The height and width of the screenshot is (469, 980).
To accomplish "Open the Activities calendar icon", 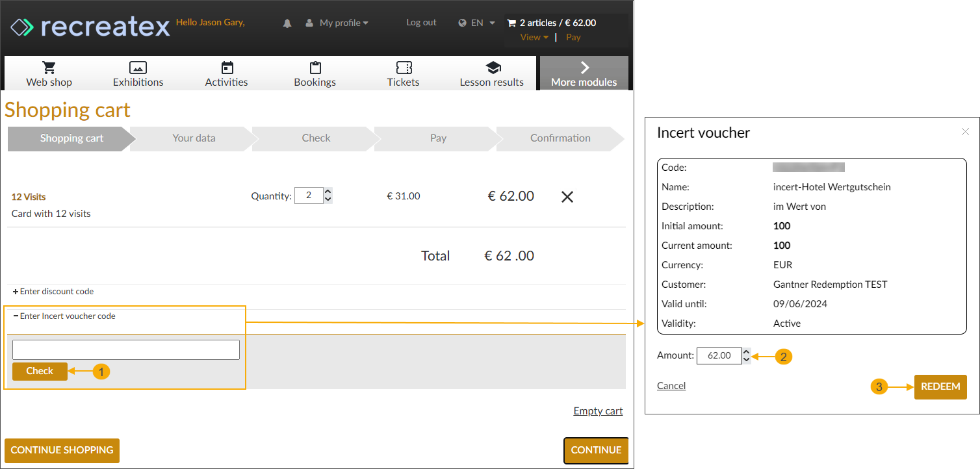I will click(x=226, y=68).
